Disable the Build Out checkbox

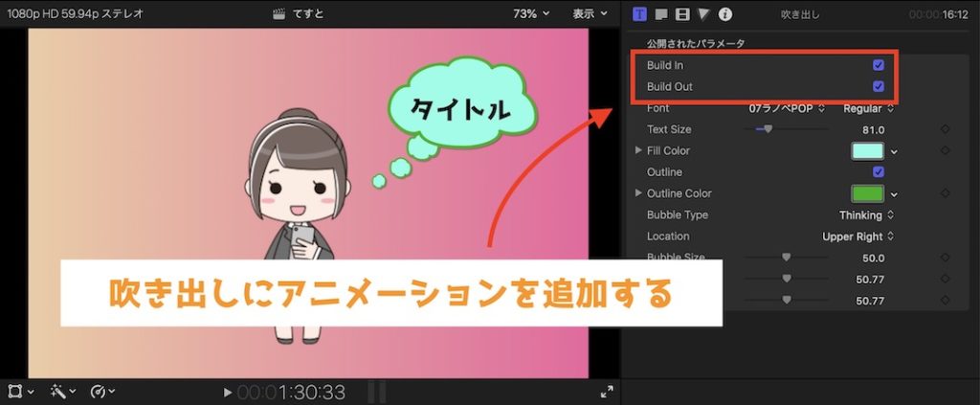coord(879,86)
